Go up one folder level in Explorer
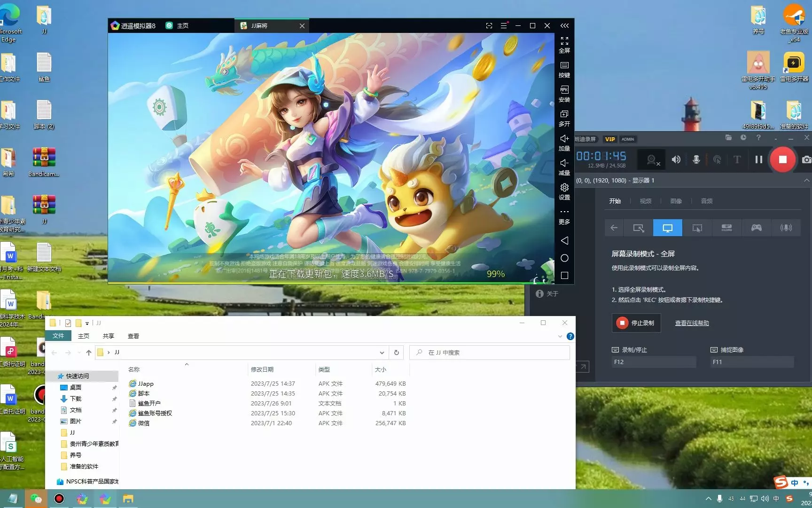This screenshot has height=508, width=812. click(x=88, y=353)
